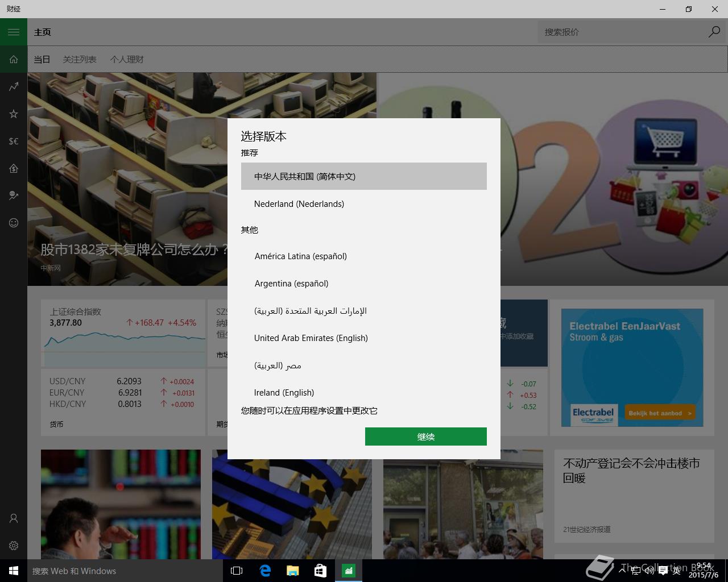Click the 英 input method indicator

coord(676,571)
